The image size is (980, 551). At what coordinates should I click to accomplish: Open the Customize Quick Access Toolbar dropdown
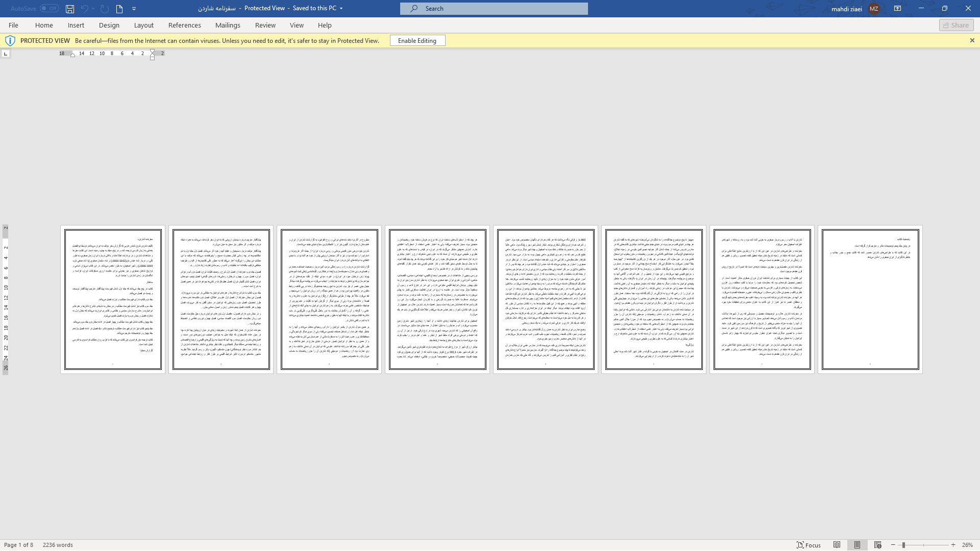click(x=134, y=9)
